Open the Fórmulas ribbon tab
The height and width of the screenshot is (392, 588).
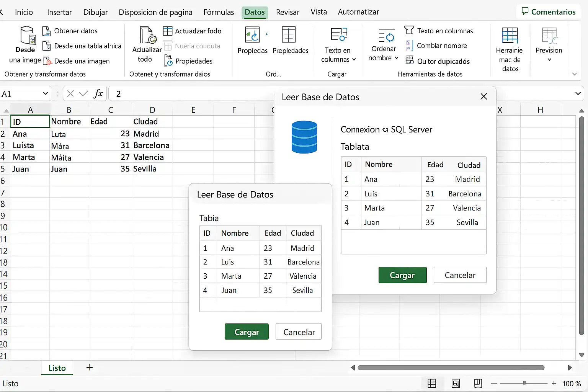tap(219, 12)
